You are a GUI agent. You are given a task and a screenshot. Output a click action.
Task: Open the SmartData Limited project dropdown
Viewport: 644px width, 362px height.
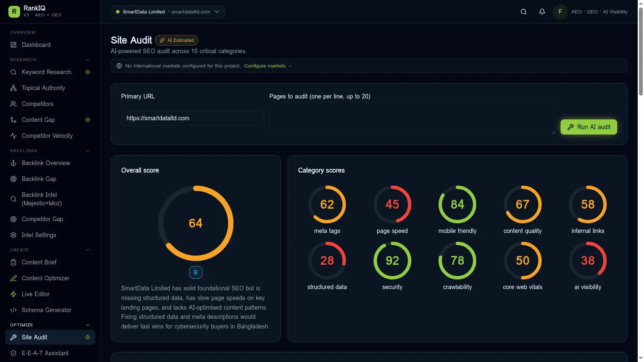168,12
